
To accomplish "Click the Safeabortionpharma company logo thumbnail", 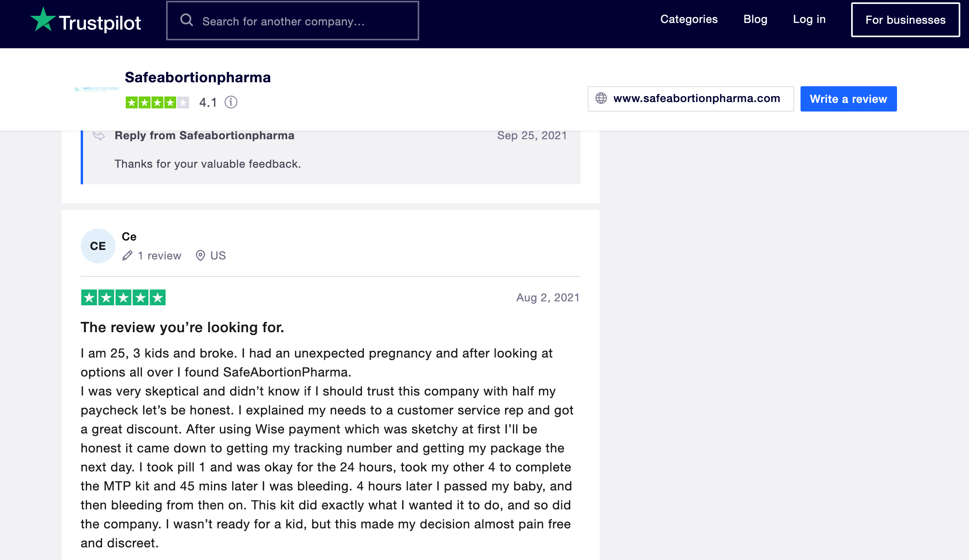I will [97, 89].
